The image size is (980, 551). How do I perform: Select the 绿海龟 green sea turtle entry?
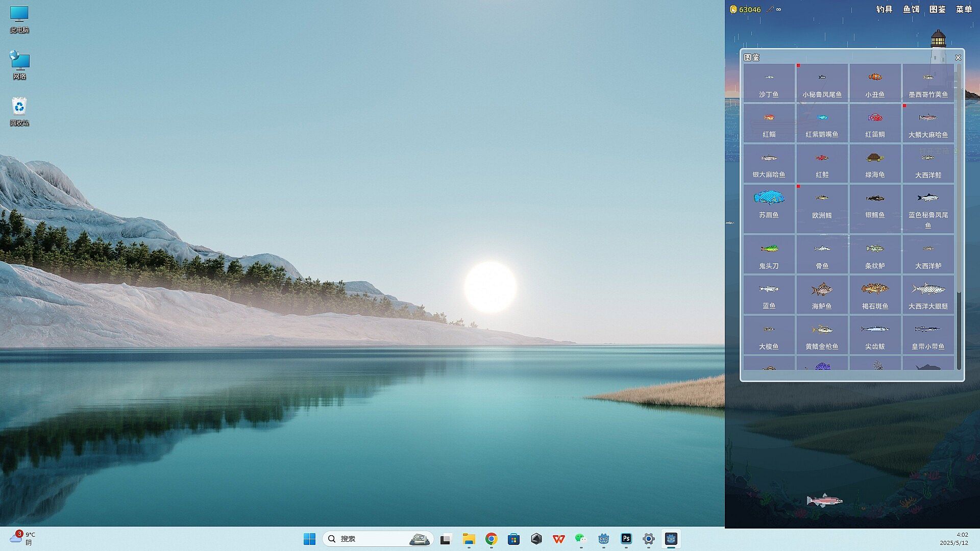pyautogui.click(x=875, y=164)
